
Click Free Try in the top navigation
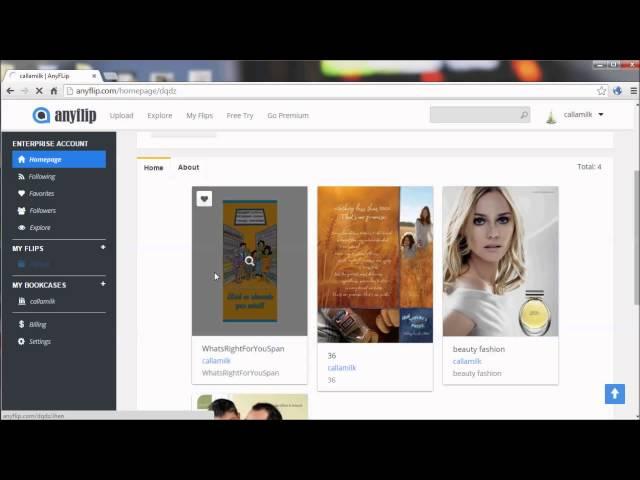(x=240, y=116)
